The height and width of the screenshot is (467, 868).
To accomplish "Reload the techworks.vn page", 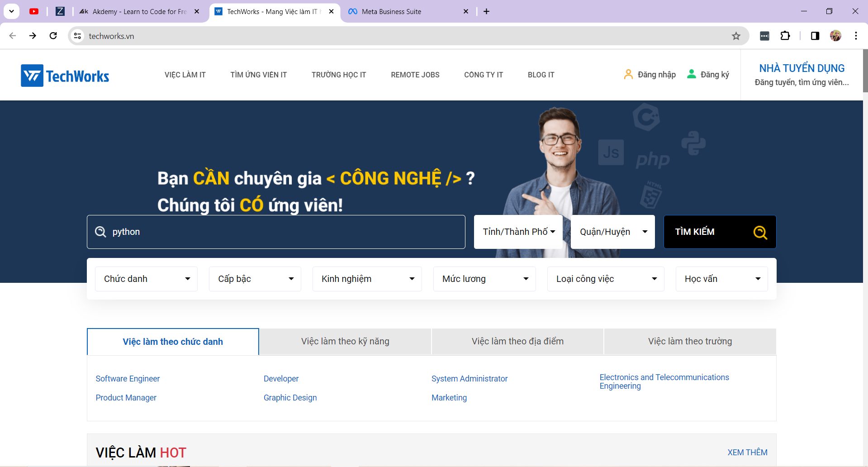I will [x=53, y=36].
